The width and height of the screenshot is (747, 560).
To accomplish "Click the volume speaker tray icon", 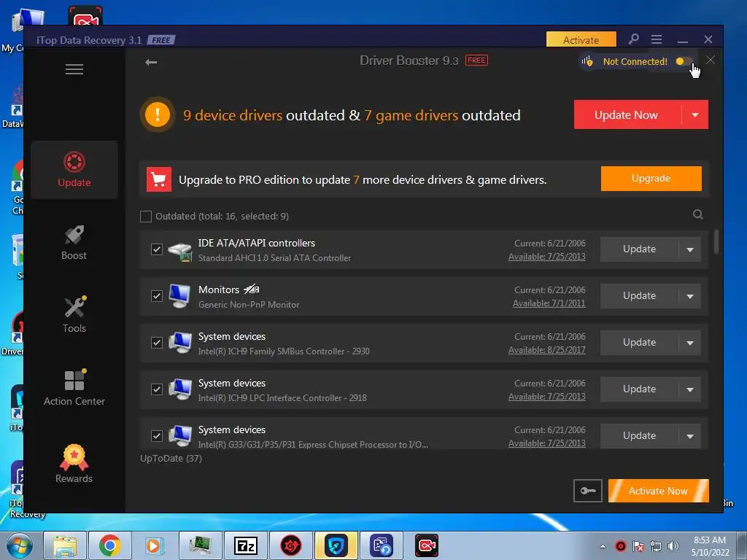I will click(673, 546).
